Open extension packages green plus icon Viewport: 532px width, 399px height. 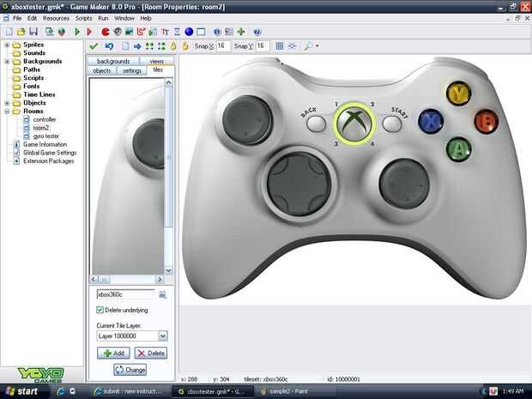pyautogui.click(x=241, y=32)
